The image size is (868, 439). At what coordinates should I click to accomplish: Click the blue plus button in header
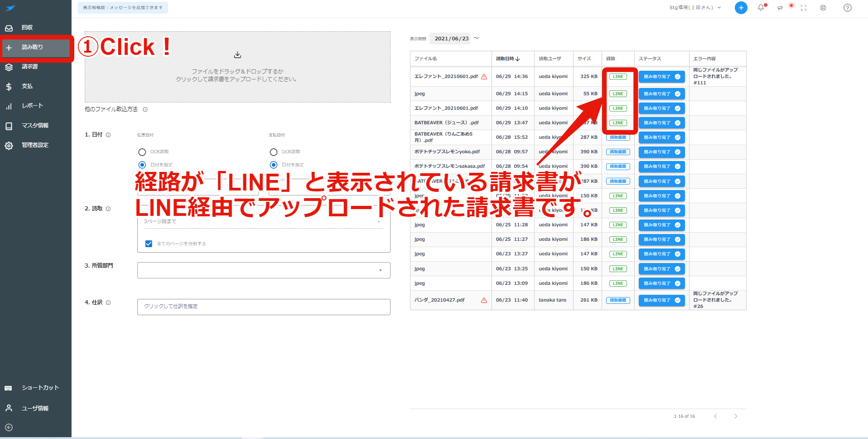pos(741,8)
